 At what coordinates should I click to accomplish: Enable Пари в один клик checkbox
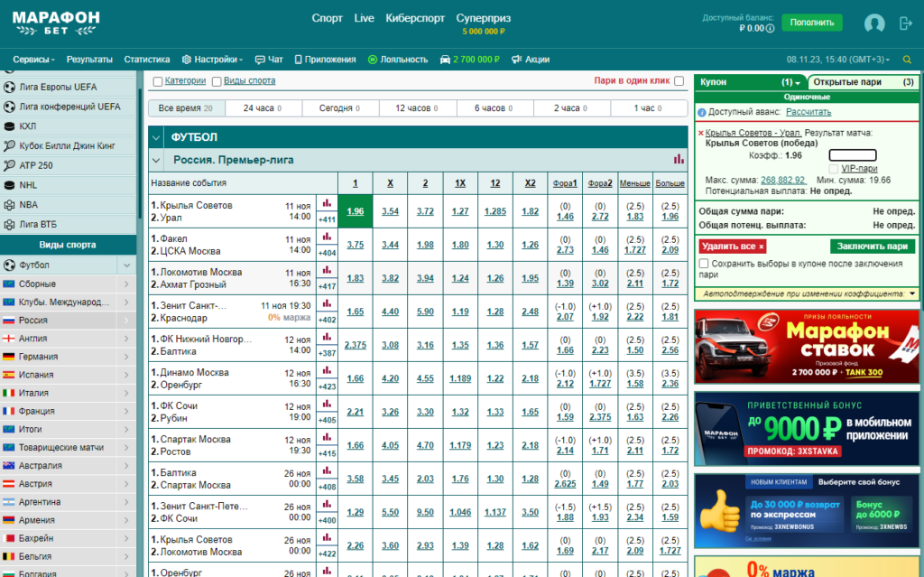coord(679,81)
